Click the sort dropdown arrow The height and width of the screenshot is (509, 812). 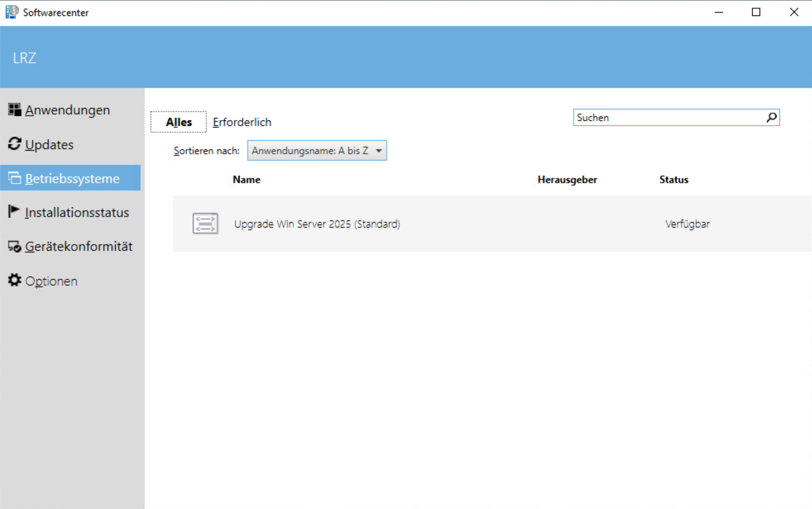click(379, 151)
